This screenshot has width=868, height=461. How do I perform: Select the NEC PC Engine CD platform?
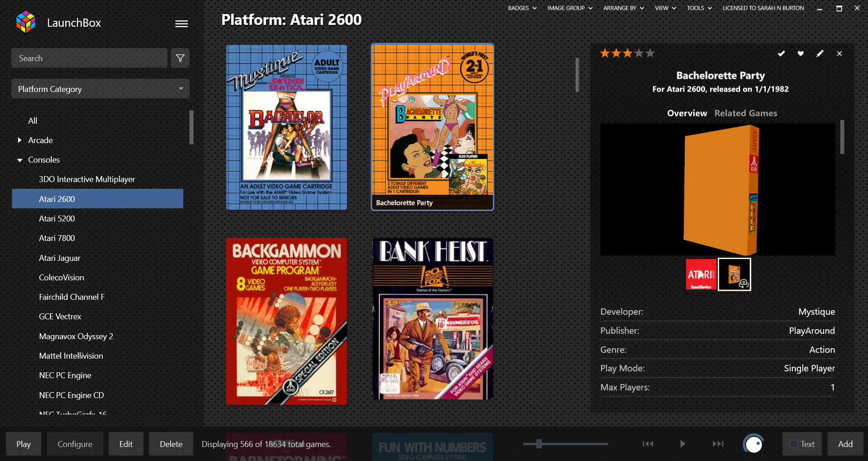tap(72, 395)
